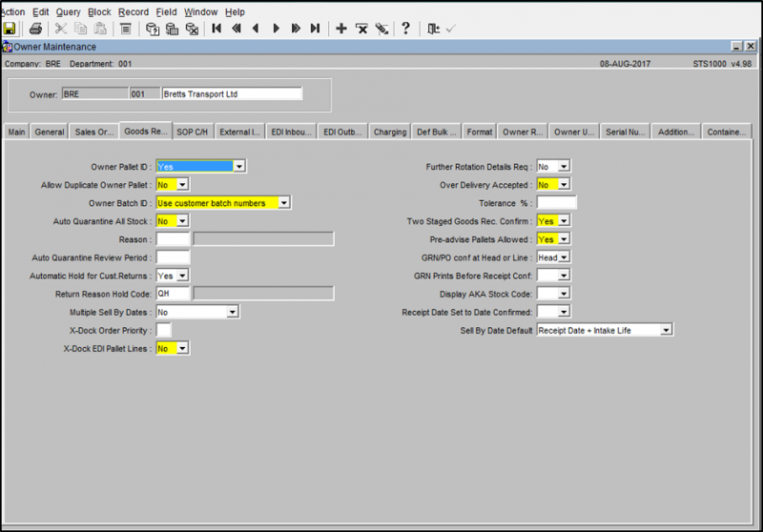Open the Help menu
This screenshot has height=532, width=763.
(x=235, y=11)
